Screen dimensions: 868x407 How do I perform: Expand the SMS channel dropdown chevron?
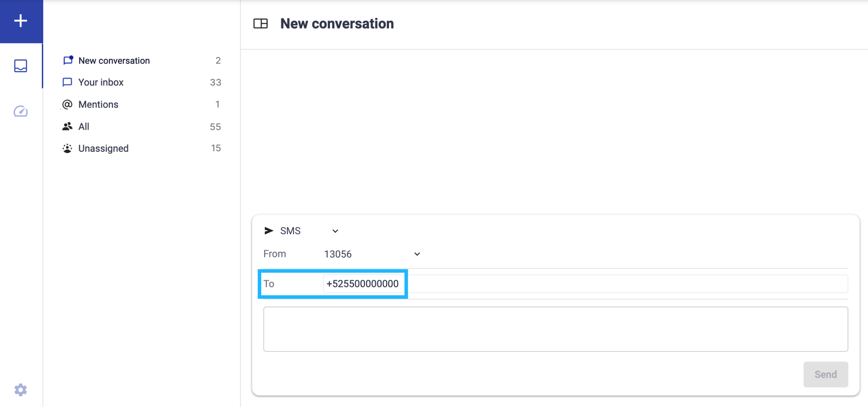[335, 231]
